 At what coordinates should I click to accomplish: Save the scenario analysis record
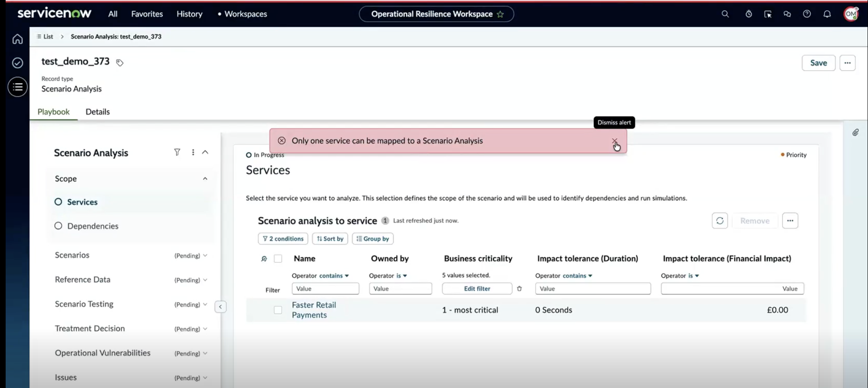pyautogui.click(x=819, y=63)
